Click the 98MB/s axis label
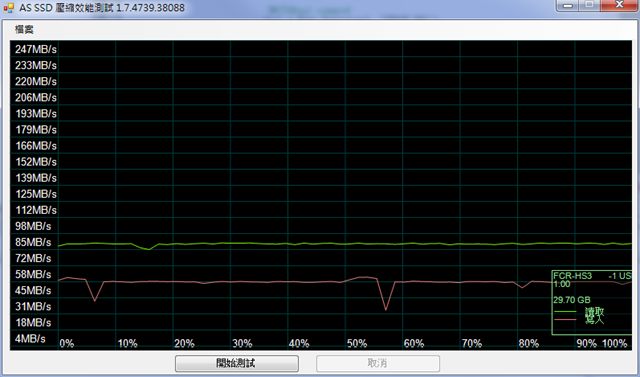 33,226
